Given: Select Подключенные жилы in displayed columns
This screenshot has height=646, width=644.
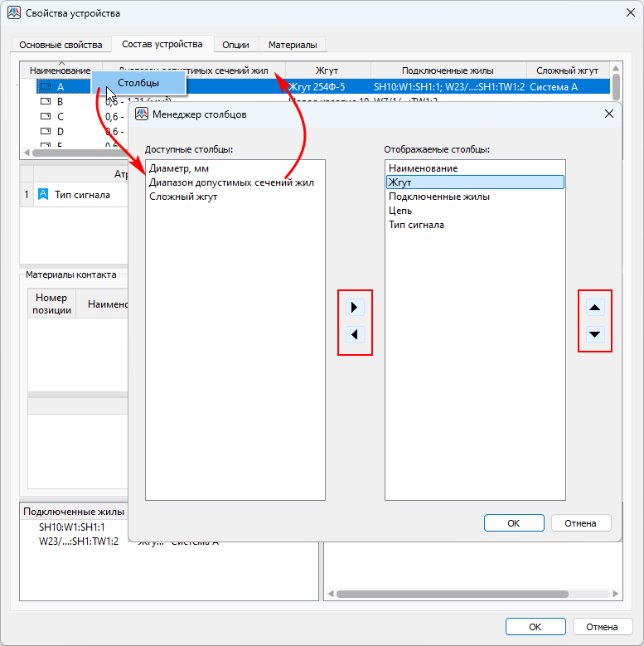Looking at the screenshot, I should pos(439,197).
